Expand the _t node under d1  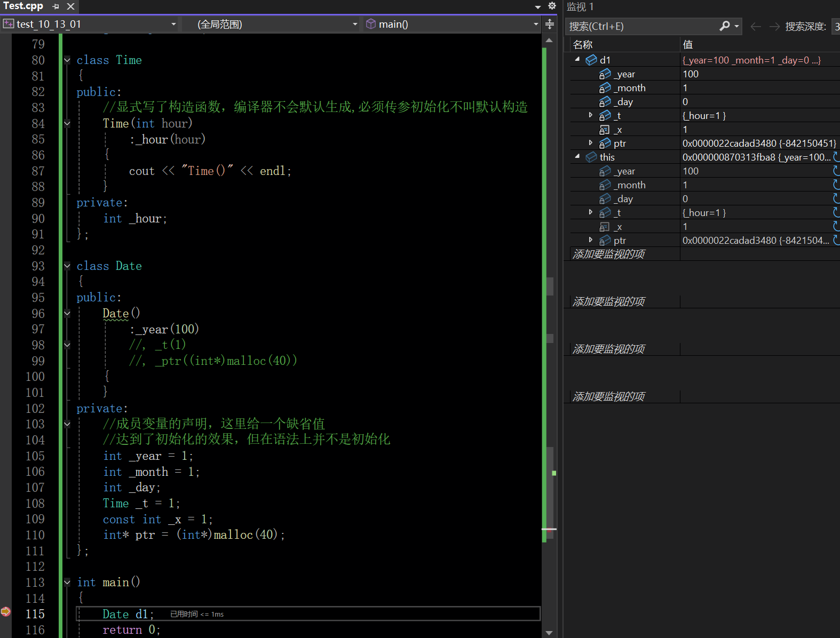click(x=590, y=115)
